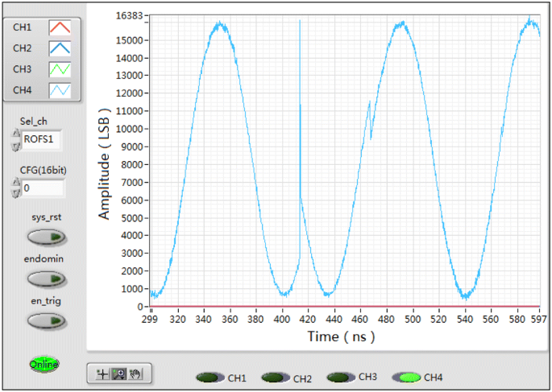This screenshot has width=552, height=392.
Task: Click the CH1 label in plot legend
Action: [23, 27]
